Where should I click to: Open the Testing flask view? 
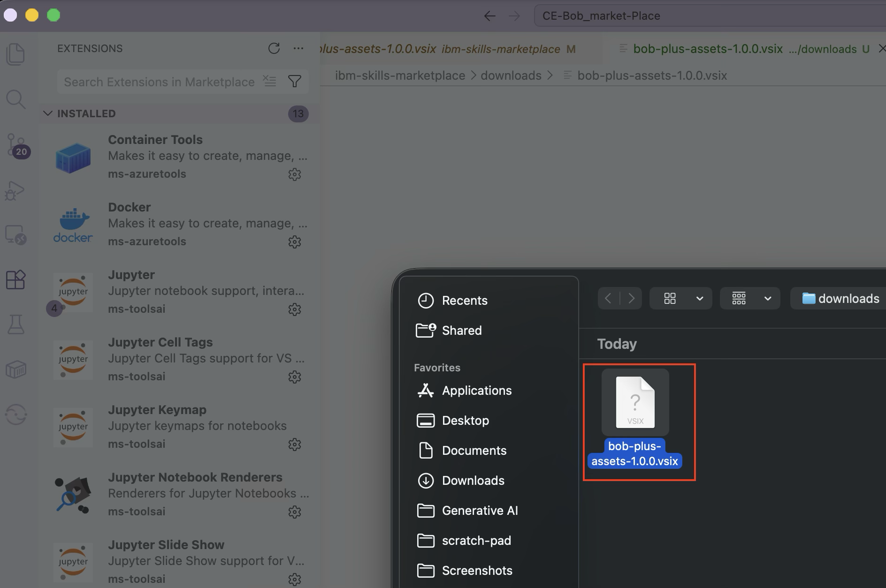click(x=15, y=324)
